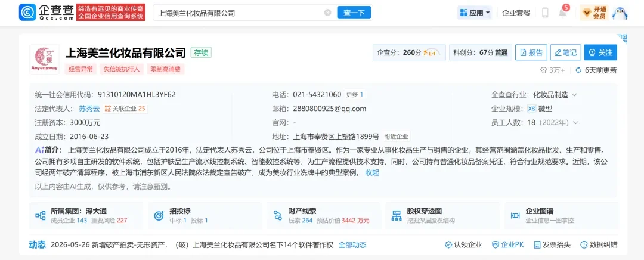Open the 股权穿透图 card
Image resolution: width=644 pixels, height=260 pixels.
point(442,216)
